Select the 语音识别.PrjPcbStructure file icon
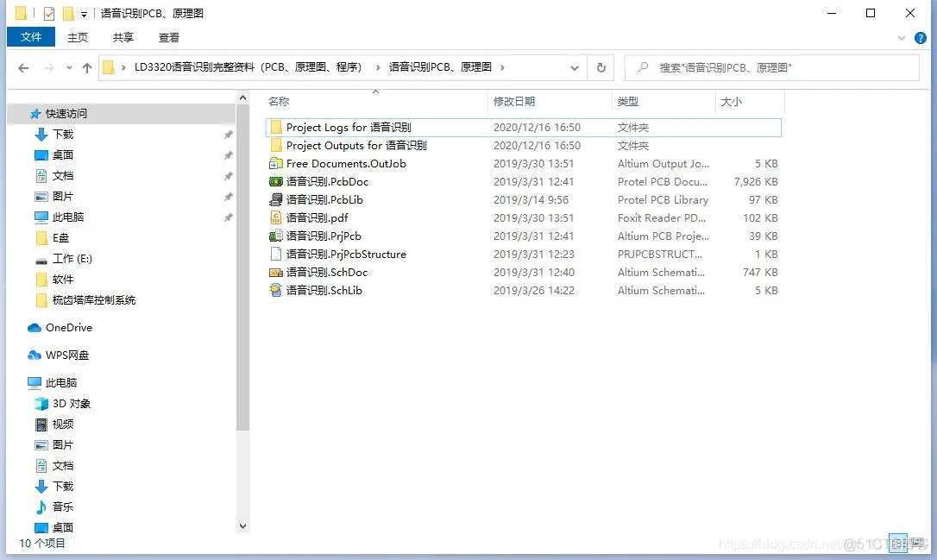The image size is (937, 560). pos(275,254)
